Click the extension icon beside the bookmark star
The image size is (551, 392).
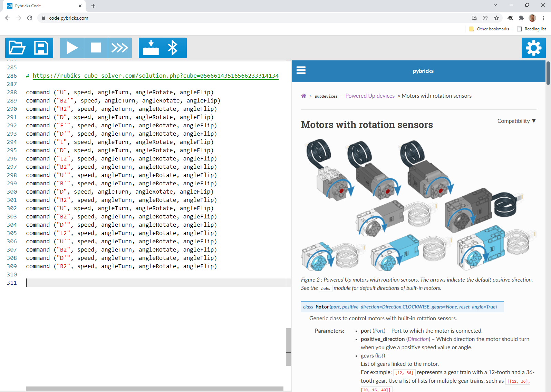coord(510,18)
